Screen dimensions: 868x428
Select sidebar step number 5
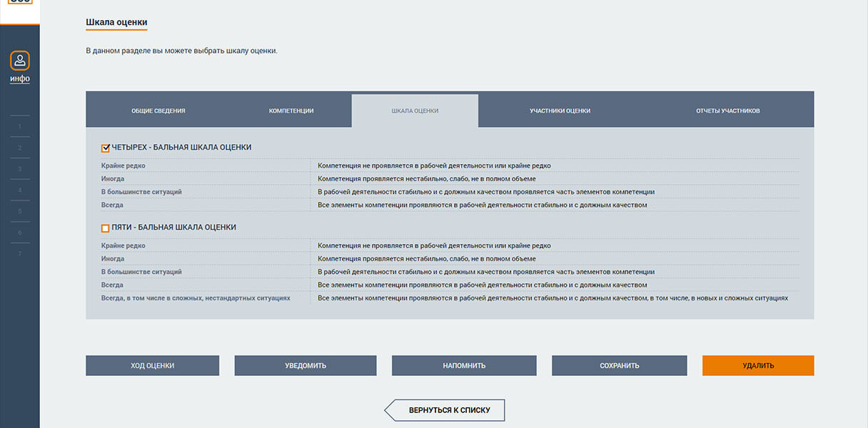click(20, 212)
